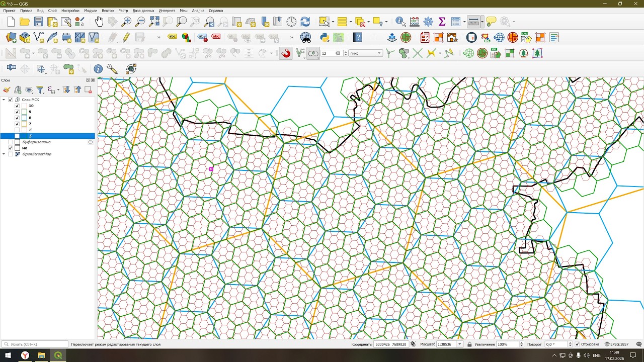Screen dimensions: 644x362
Task: Open the Field Calculator abacus icon
Action: pos(415,22)
